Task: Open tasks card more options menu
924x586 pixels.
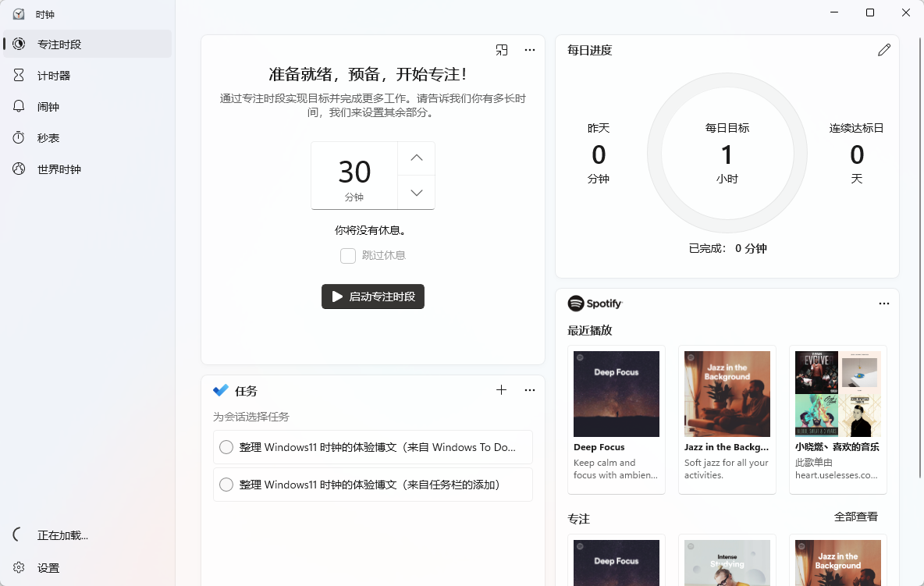Action: pyautogui.click(x=530, y=390)
